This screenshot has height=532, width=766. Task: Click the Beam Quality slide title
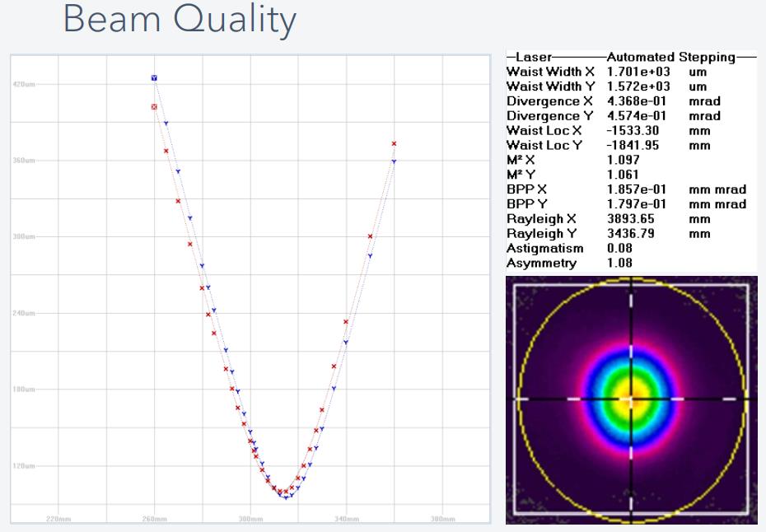pyautogui.click(x=180, y=21)
